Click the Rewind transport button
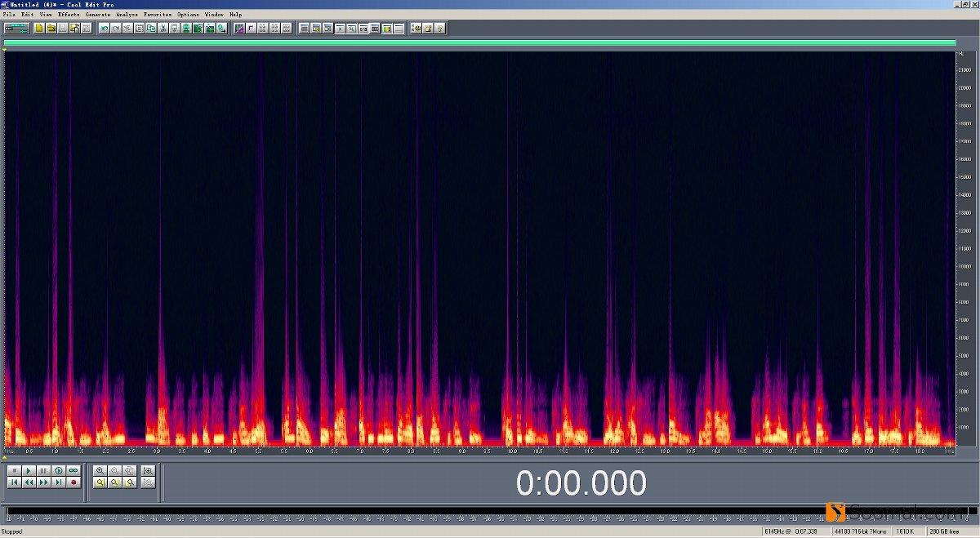This screenshot has width=980, height=538. pos(29,482)
